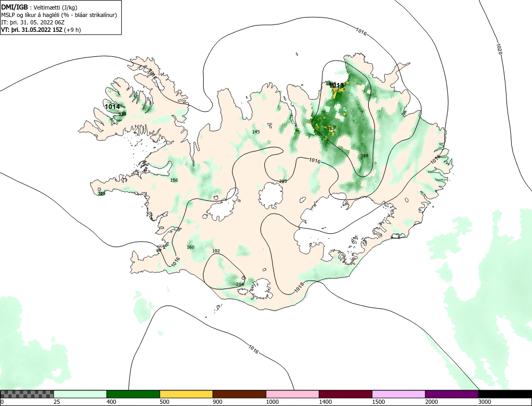Click the dark green 400–500 legend swatch
The height and width of the screenshot is (406, 532).
pyautogui.click(x=133, y=394)
